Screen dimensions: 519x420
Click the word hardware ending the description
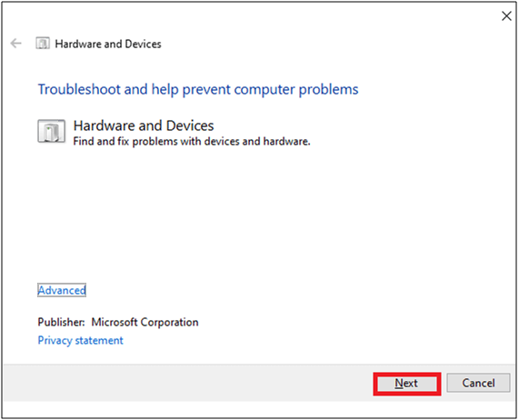tap(286, 142)
